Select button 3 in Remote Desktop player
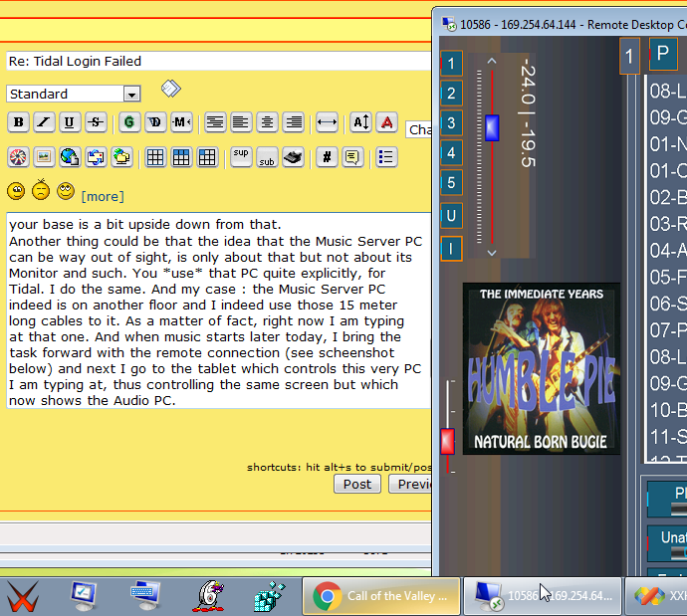687x616 pixels. [x=451, y=123]
